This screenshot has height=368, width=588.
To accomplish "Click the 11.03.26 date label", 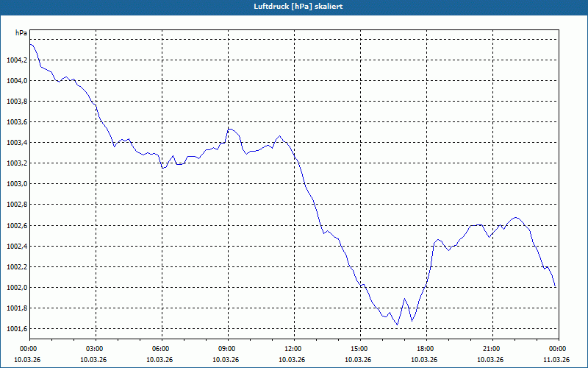I will point(556,360).
